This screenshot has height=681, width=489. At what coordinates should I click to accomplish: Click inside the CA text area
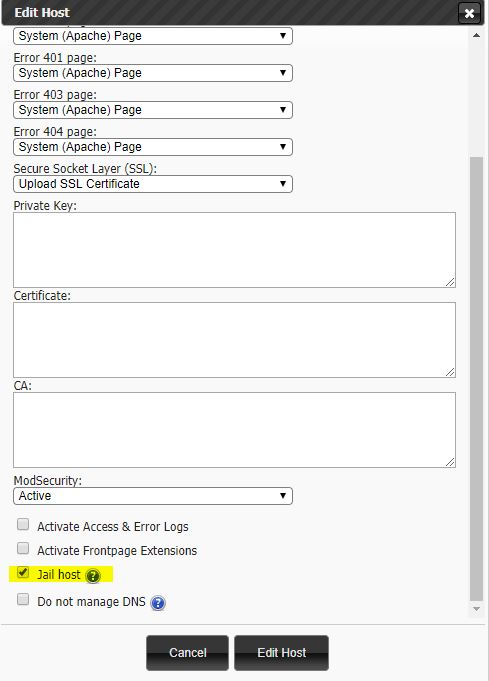pyautogui.click(x=235, y=430)
